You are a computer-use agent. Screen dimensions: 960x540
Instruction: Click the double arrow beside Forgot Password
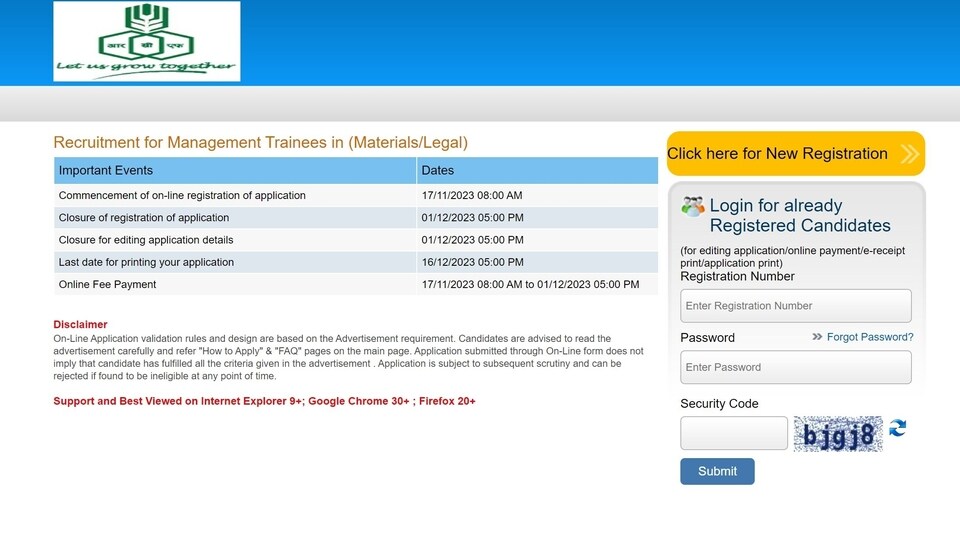pyautogui.click(x=817, y=337)
